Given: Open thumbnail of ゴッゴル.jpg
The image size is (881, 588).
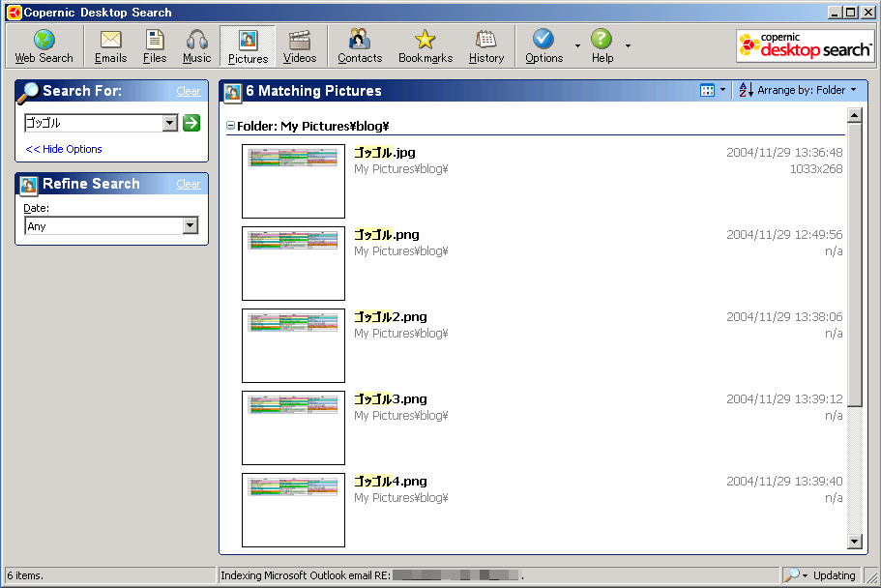Looking at the screenshot, I should (x=293, y=181).
